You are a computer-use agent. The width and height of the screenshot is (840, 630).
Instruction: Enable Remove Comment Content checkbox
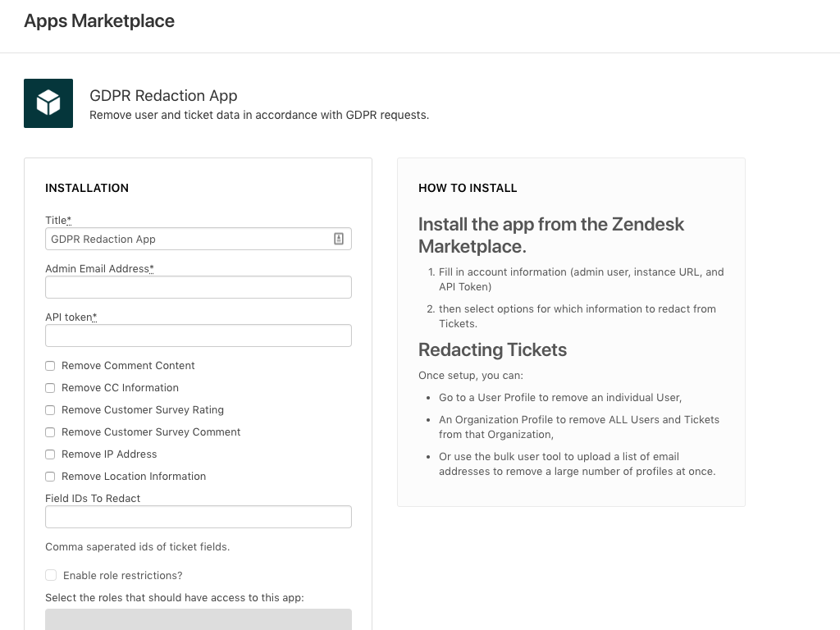50,366
